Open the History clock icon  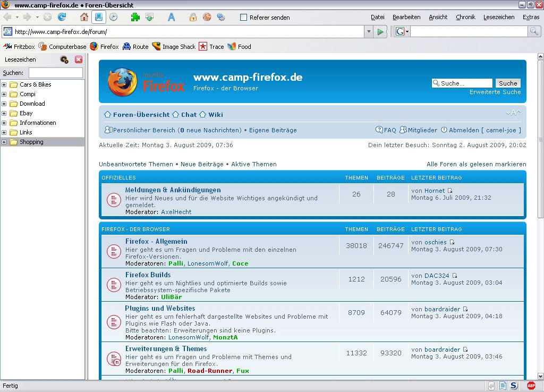(x=114, y=17)
